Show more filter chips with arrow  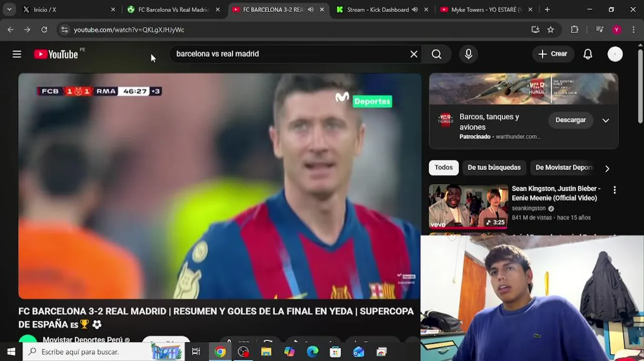pos(607,168)
